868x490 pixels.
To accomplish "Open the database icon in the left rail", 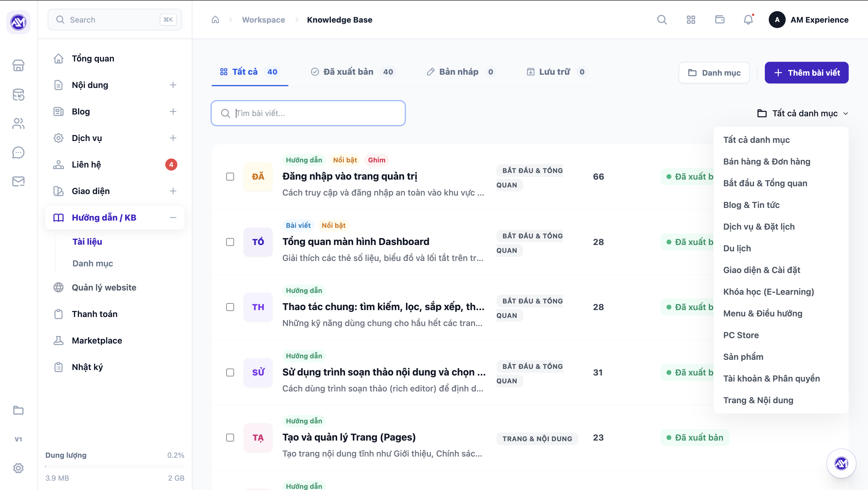I will [x=18, y=95].
